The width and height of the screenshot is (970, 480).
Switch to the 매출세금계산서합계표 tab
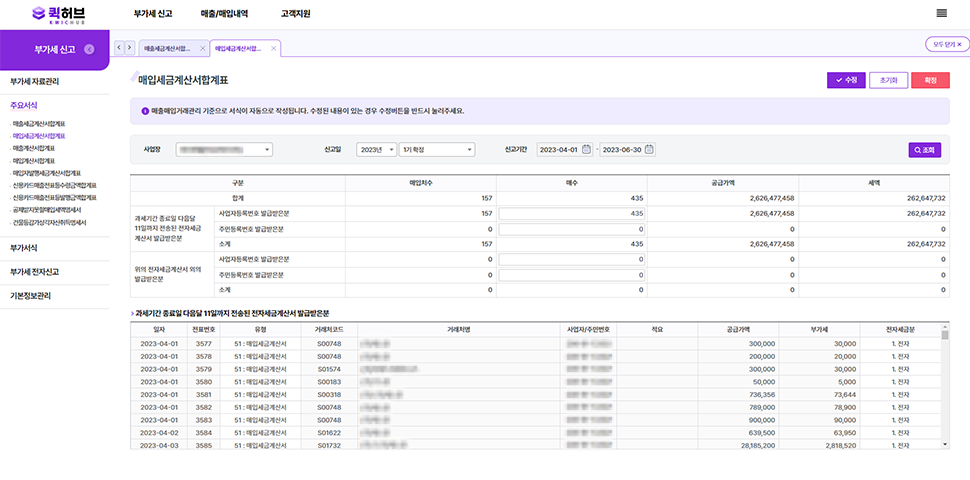[166, 48]
